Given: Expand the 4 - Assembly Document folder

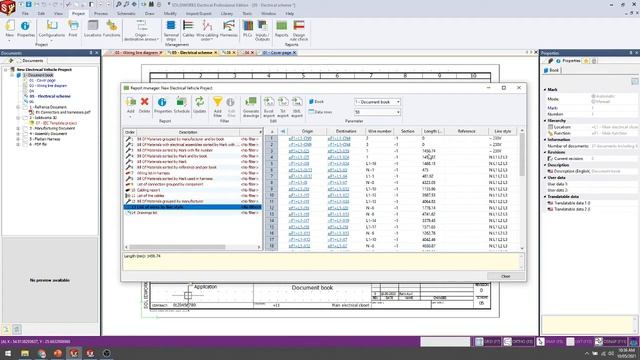Looking at the screenshot, I should (x=18, y=133).
